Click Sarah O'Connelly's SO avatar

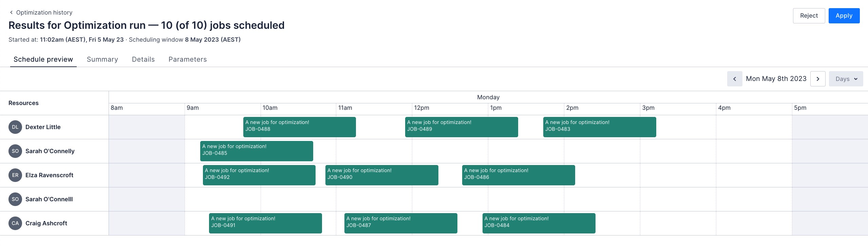[x=15, y=151]
